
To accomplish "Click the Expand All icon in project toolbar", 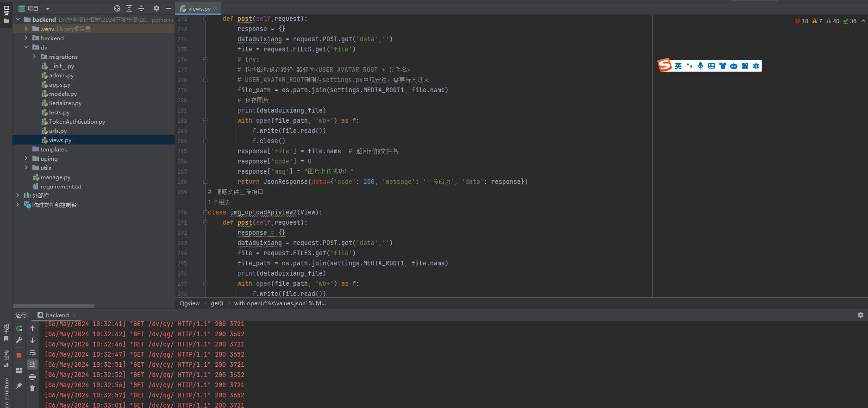I will 129,8.
